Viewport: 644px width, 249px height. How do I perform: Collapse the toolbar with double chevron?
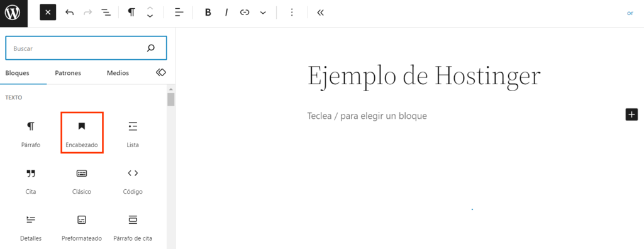pyautogui.click(x=321, y=13)
